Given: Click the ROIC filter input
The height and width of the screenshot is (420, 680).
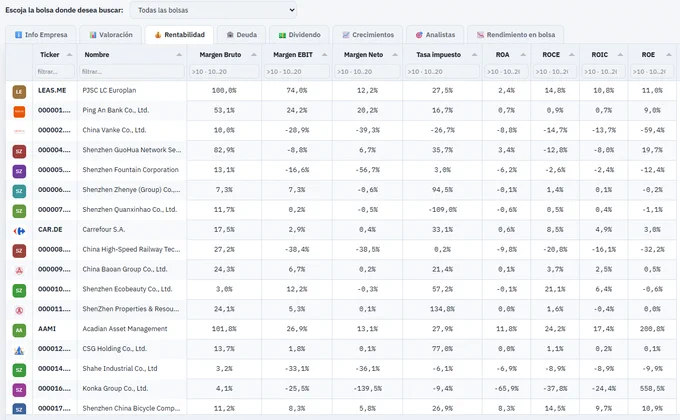Looking at the screenshot, I should click(604, 72).
